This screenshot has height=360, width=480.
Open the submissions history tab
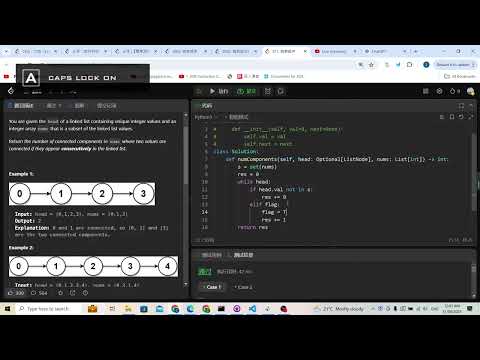106,106
